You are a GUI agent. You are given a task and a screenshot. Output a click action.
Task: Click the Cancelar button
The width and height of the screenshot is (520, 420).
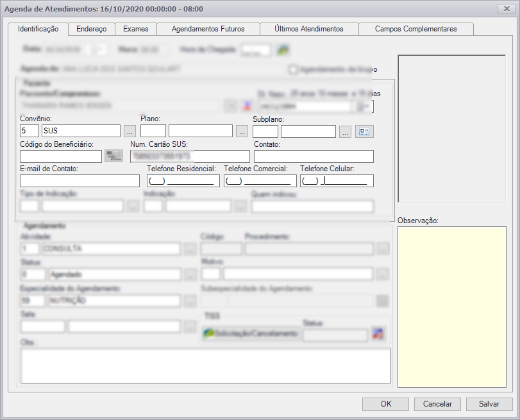tap(437, 404)
